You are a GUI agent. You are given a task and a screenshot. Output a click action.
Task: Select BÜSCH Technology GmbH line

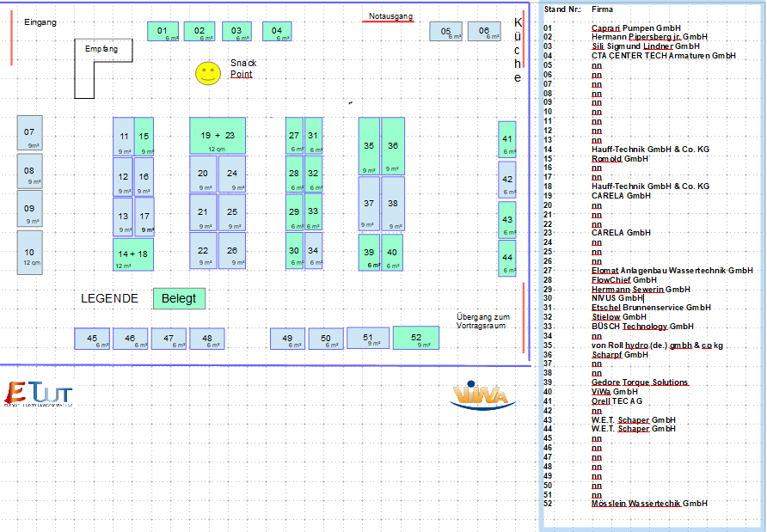642,327
